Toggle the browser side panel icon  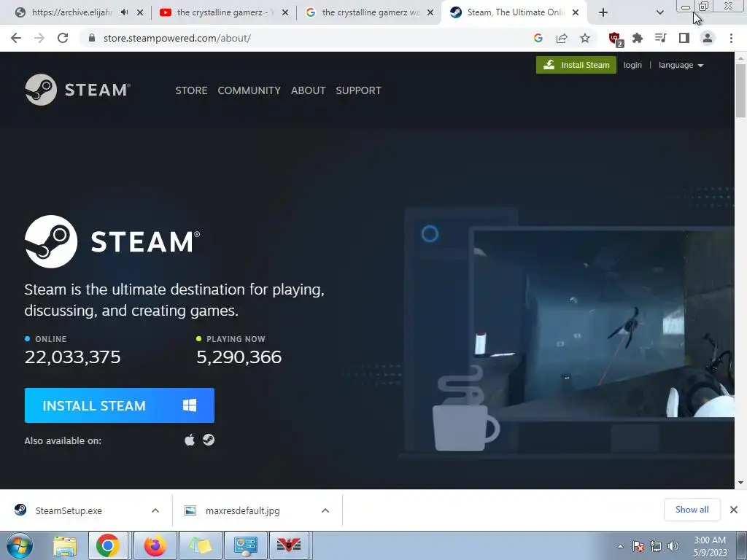(x=684, y=38)
